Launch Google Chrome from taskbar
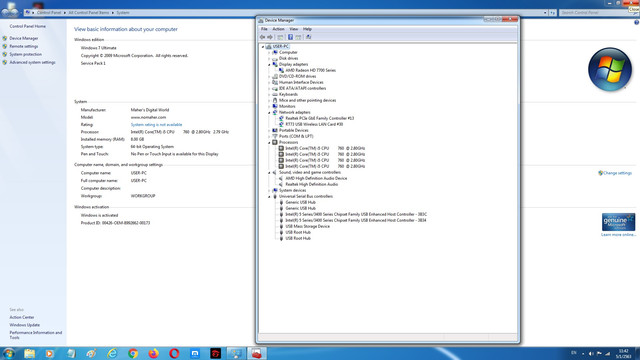The width and height of the screenshot is (640, 360). [x=133, y=353]
